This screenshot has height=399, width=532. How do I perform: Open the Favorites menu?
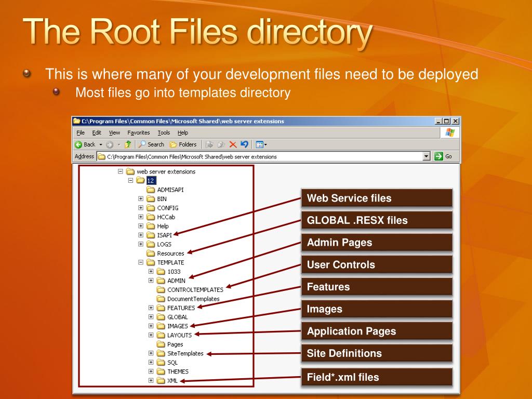tap(138, 132)
